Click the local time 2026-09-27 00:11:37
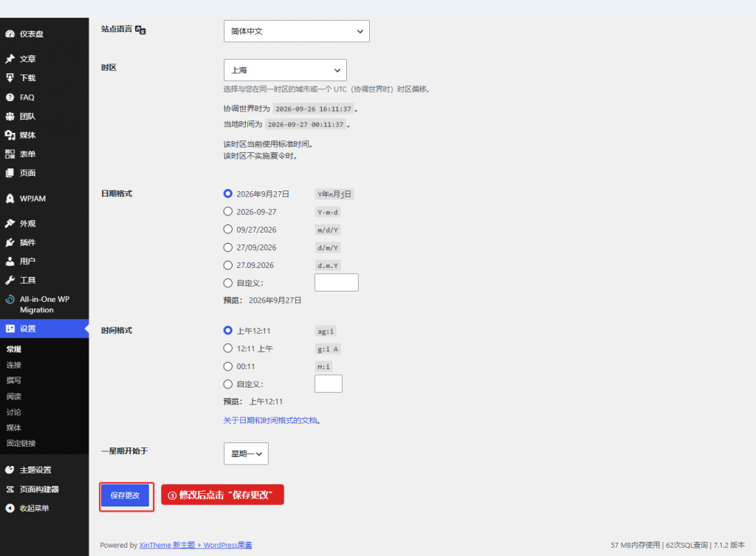 point(306,124)
